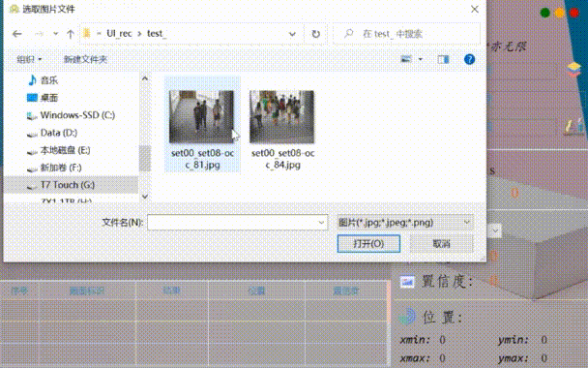Screen dimensions: 588x368
Task: Open the file type filter dropdown
Action: 405,223
